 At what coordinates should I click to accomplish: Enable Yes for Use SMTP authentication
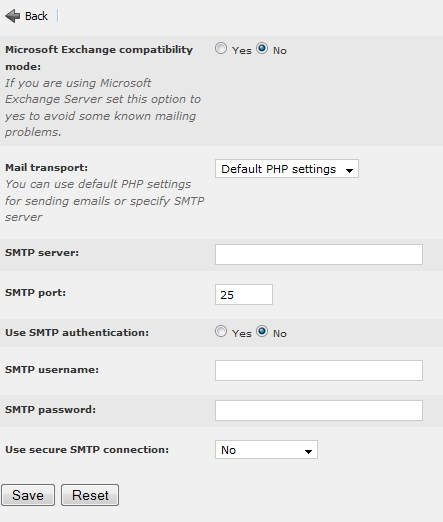(221, 332)
